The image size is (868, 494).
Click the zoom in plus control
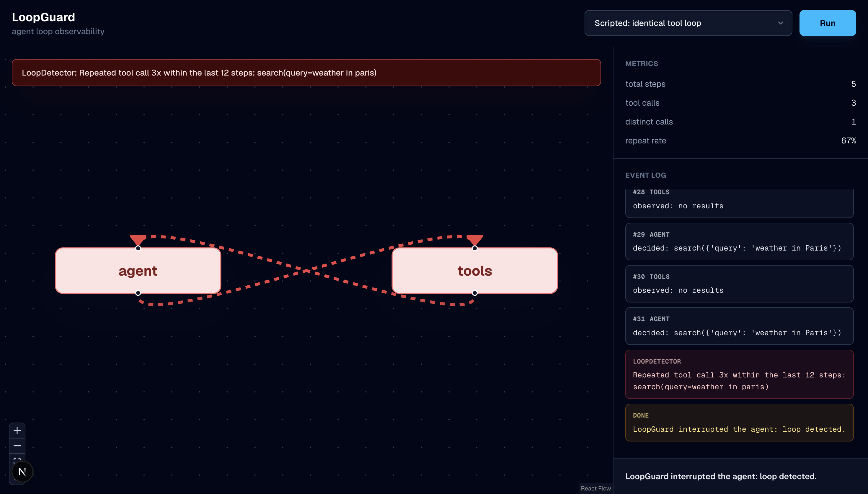point(17,431)
